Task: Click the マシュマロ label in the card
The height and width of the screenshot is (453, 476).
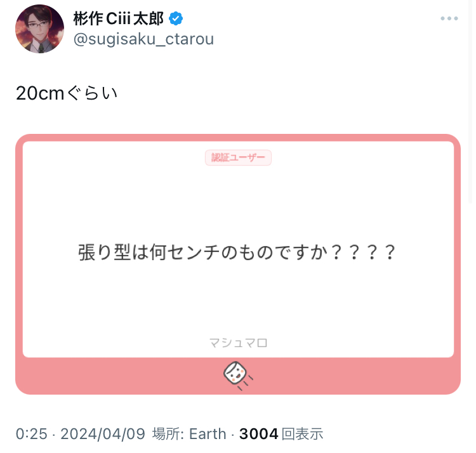Action: click(238, 343)
